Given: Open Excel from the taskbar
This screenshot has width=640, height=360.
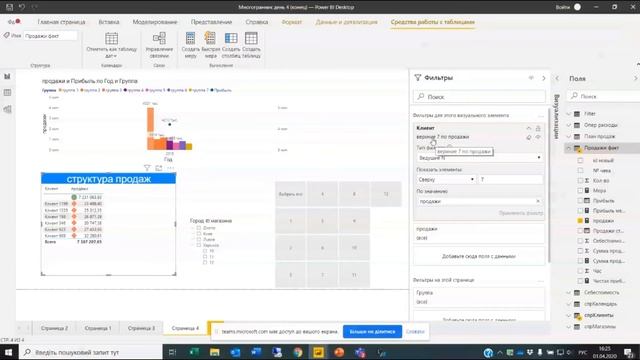Looking at the screenshot, I should tap(194, 352).
